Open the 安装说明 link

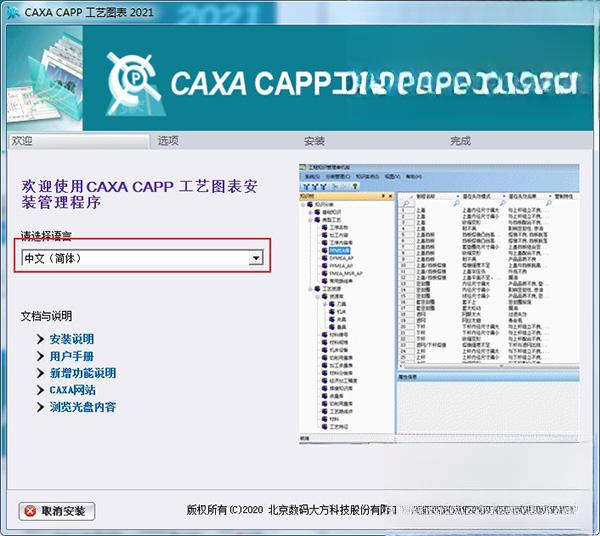coord(72,339)
